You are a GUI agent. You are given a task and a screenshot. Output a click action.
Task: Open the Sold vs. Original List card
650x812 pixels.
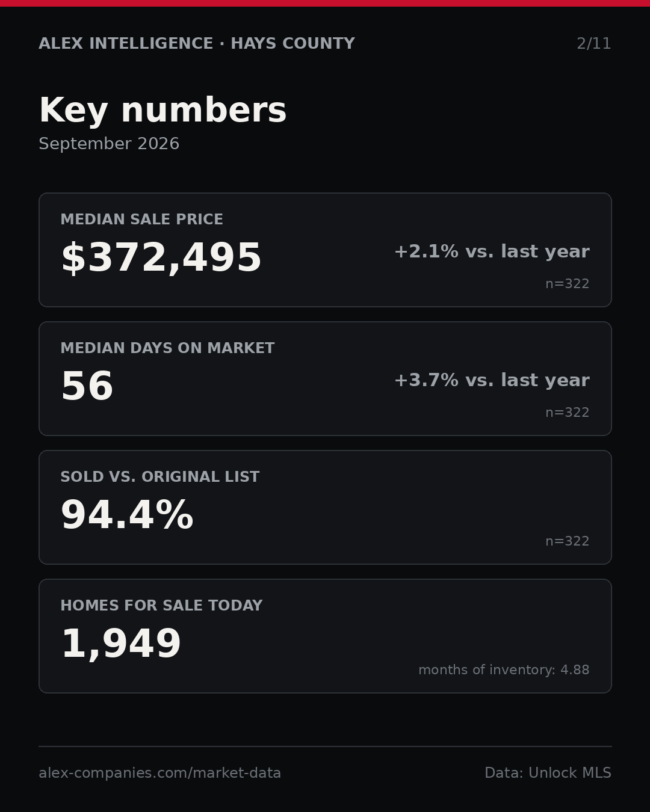point(325,507)
